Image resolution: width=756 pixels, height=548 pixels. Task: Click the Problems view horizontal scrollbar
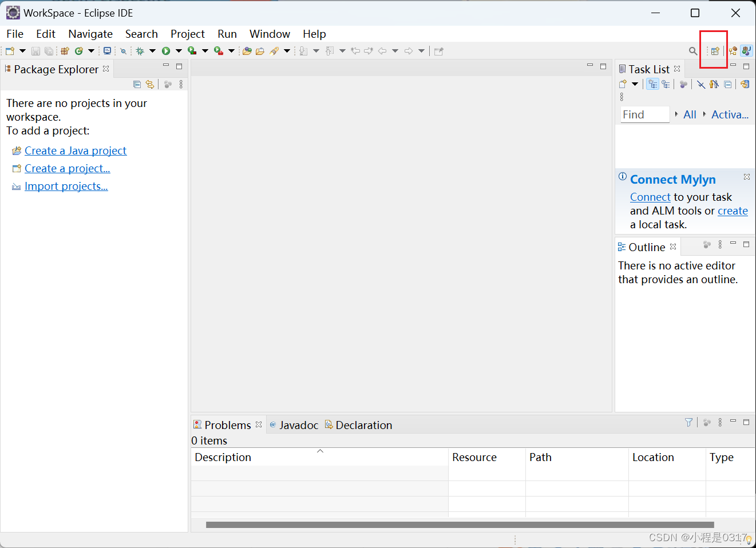460,525
